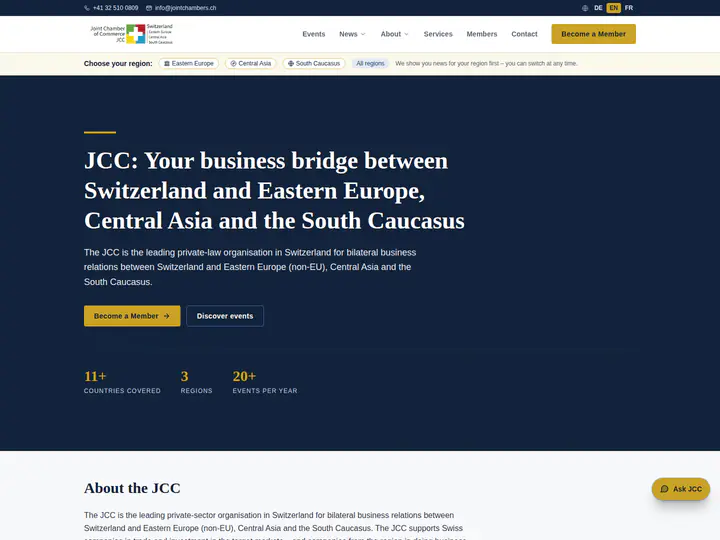
Task: Switch language to FR
Action: click(x=629, y=8)
